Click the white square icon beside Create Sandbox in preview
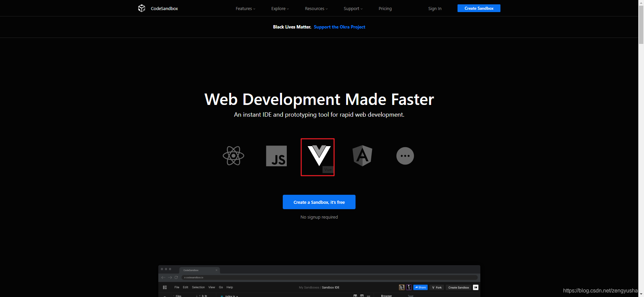Image resolution: width=644 pixels, height=297 pixels. pyautogui.click(x=476, y=287)
